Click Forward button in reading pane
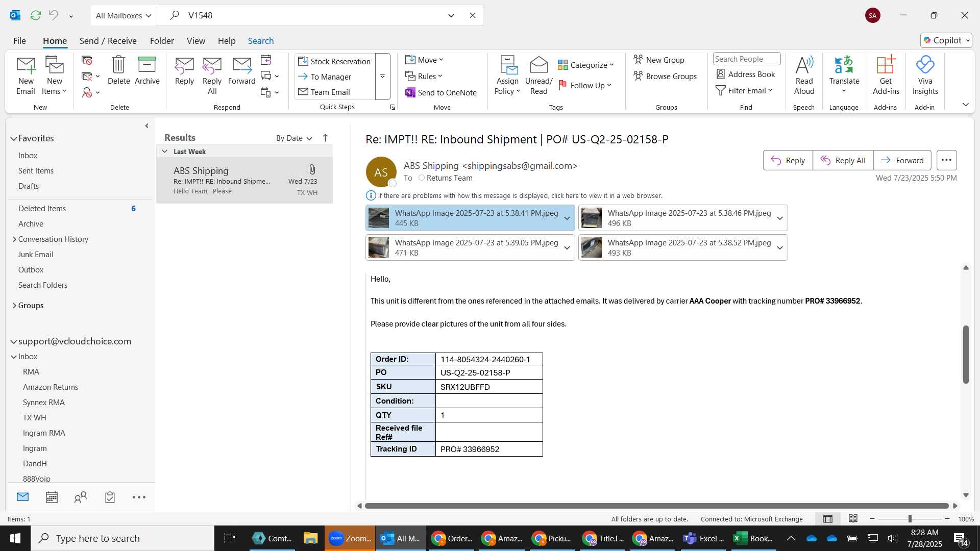The height and width of the screenshot is (551, 980). point(902,160)
